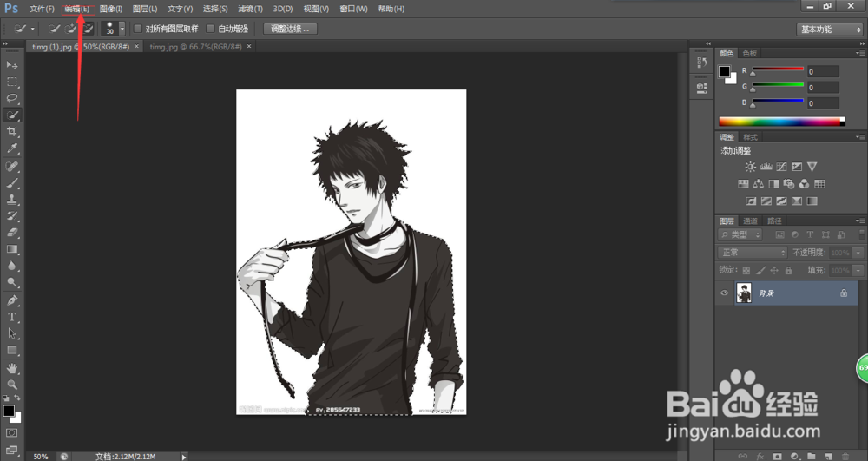
Task: Select the Blur tool
Action: 11,266
